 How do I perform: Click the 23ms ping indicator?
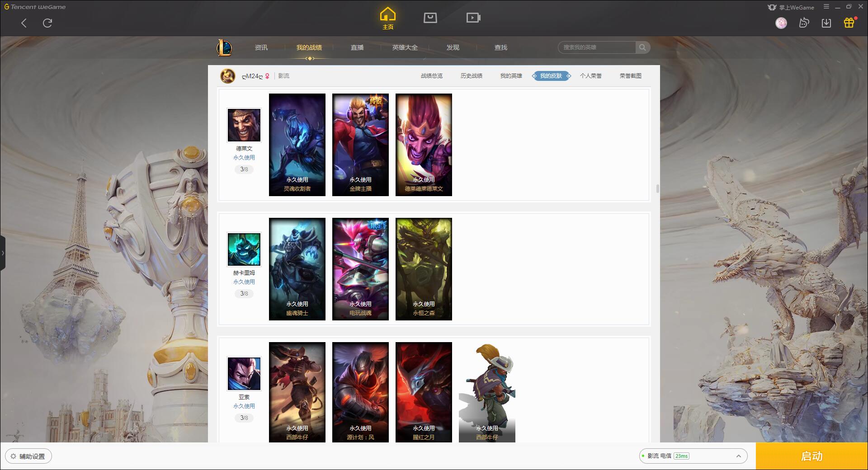click(x=681, y=456)
